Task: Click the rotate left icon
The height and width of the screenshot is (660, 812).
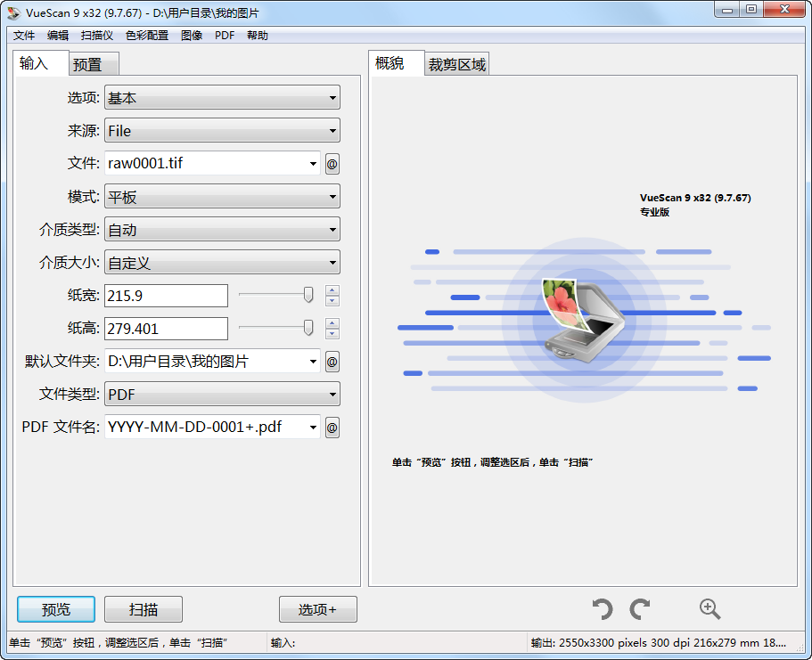Action: click(603, 609)
